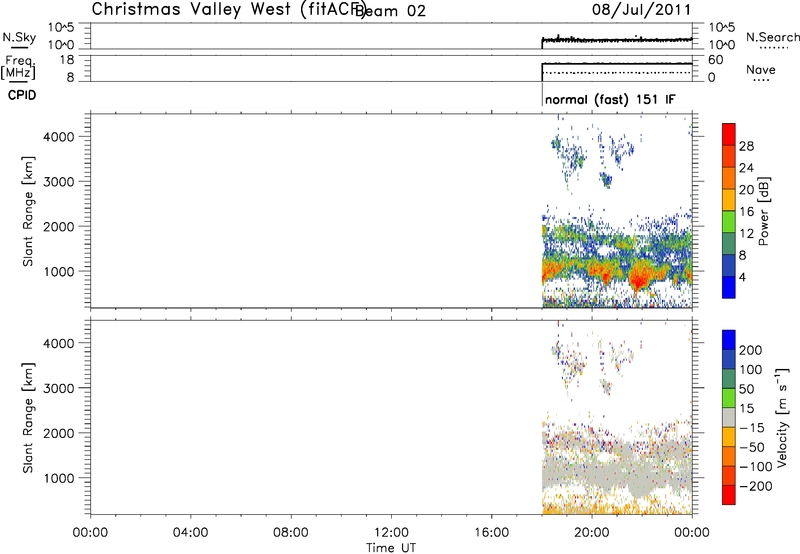This screenshot has height=554, width=800.
Task: Click the 'N.Search' legend label
Action: (x=772, y=37)
